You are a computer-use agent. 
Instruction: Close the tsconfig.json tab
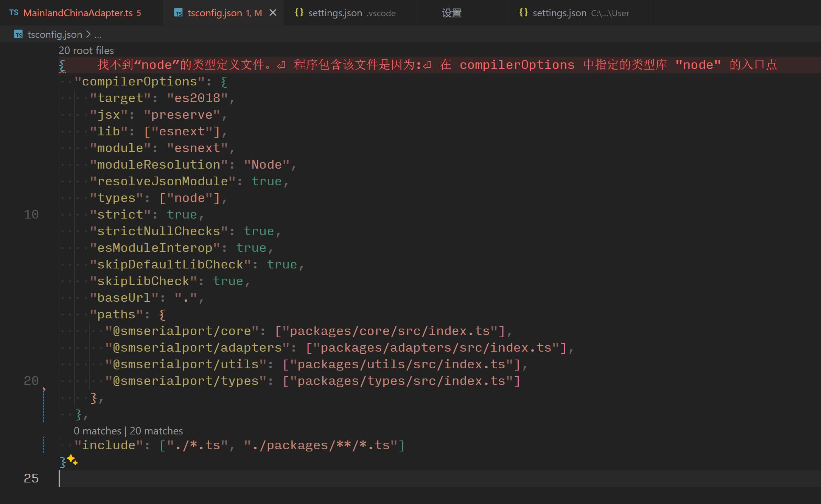tap(273, 13)
